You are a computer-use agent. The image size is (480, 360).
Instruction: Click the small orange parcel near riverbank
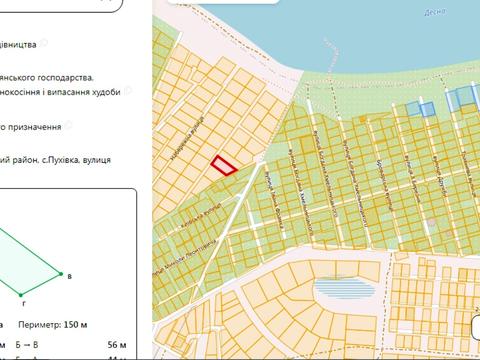click(362, 119)
